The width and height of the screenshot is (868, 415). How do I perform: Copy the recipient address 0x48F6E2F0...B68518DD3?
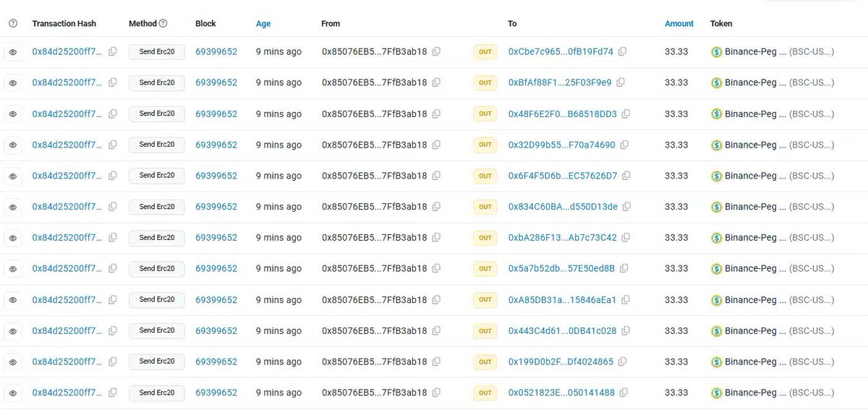coord(626,114)
